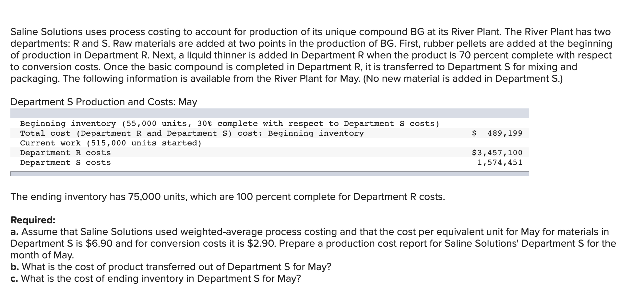
Task: Click the sentence about ending inventory 75,000 units
Action: click(x=228, y=197)
